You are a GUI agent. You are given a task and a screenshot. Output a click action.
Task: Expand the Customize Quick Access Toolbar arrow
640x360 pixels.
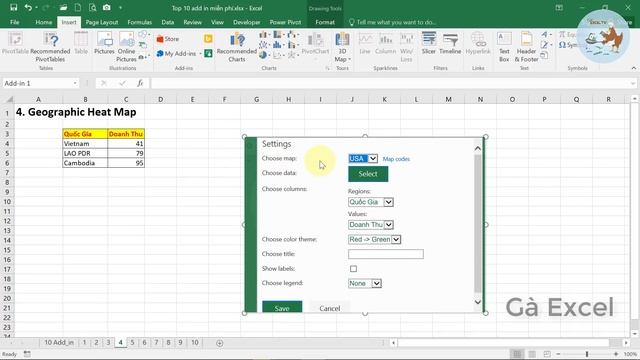[120, 8]
